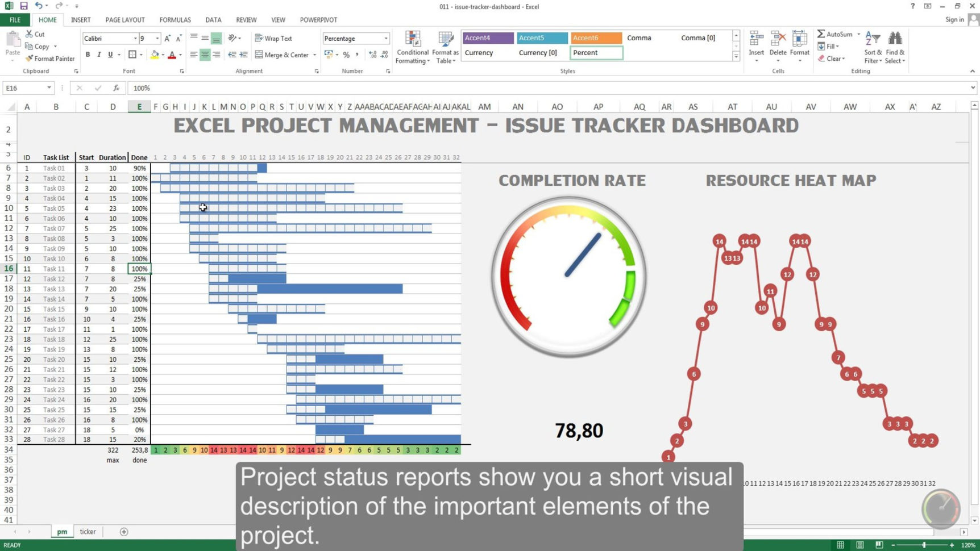Open the POWERPIVOT ribbon tab
This screenshot has height=551, width=980.
(318, 19)
